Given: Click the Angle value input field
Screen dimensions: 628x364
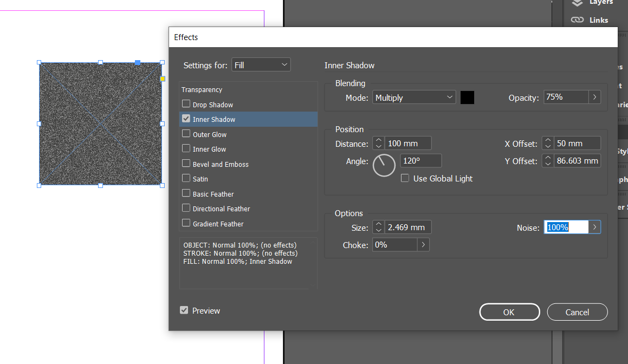Looking at the screenshot, I should pos(420,160).
